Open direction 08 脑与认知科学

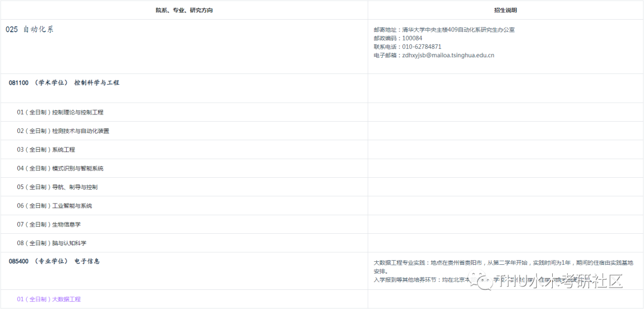point(52,243)
